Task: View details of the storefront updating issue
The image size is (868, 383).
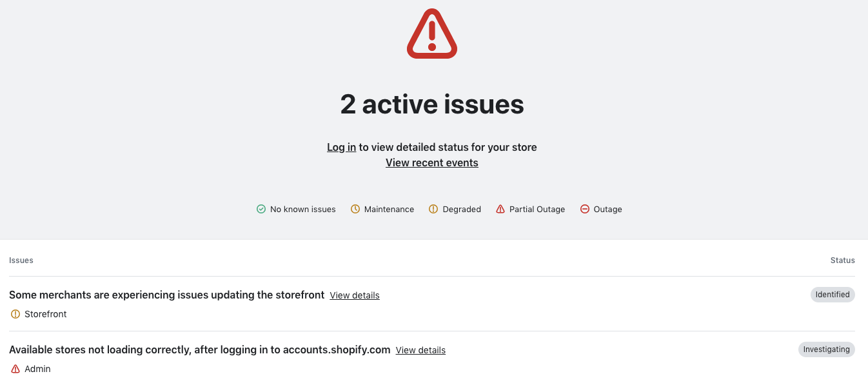Action: (354, 295)
